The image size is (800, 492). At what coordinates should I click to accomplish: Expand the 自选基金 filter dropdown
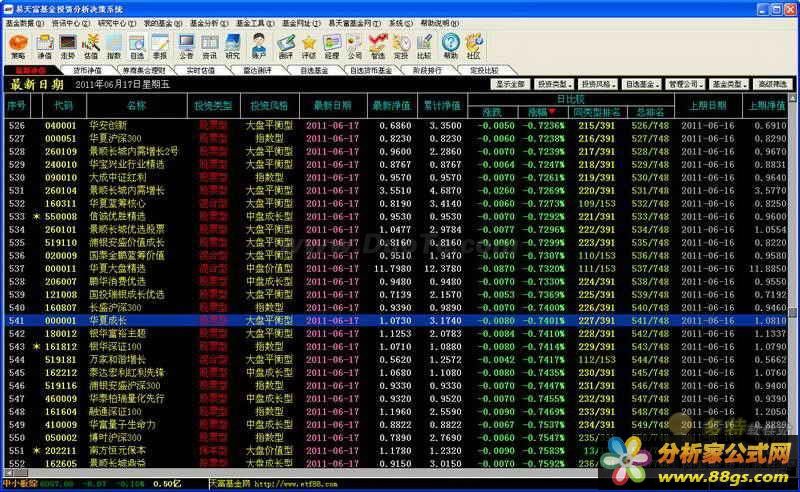642,84
